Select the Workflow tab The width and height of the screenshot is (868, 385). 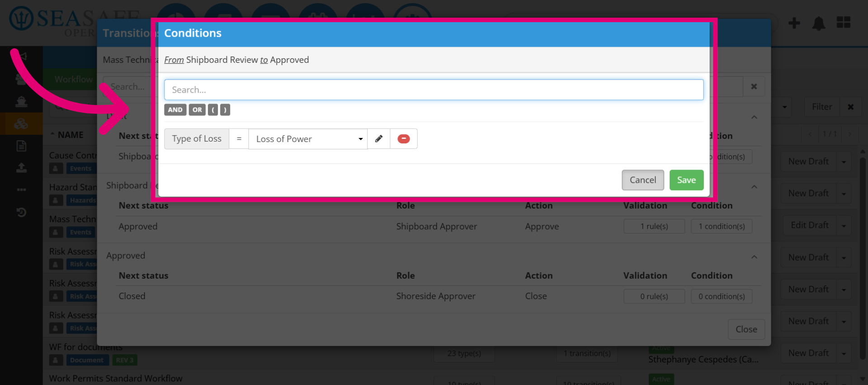point(74,79)
